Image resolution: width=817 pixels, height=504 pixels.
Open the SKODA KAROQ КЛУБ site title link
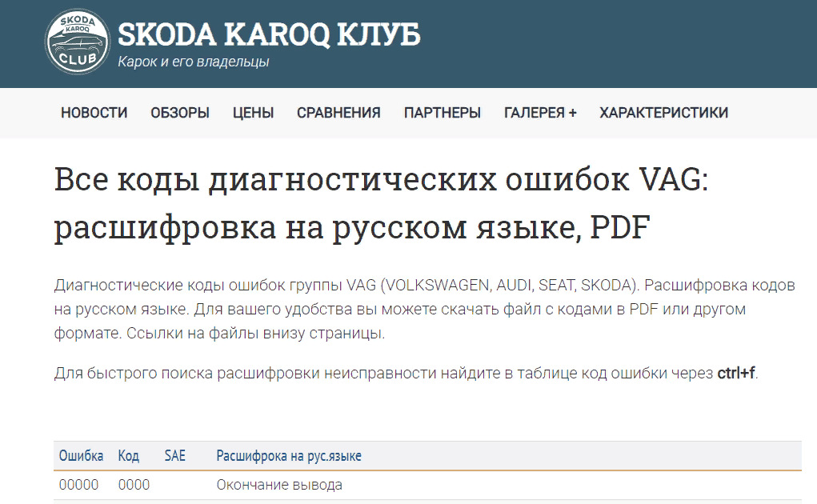point(269,35)
